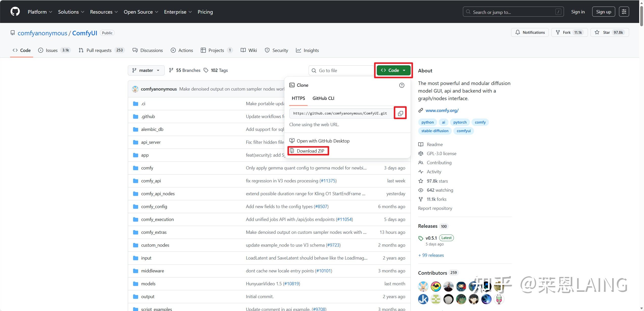
Task: Open the www.comfy.org website link
Action: tap(442, 110)
